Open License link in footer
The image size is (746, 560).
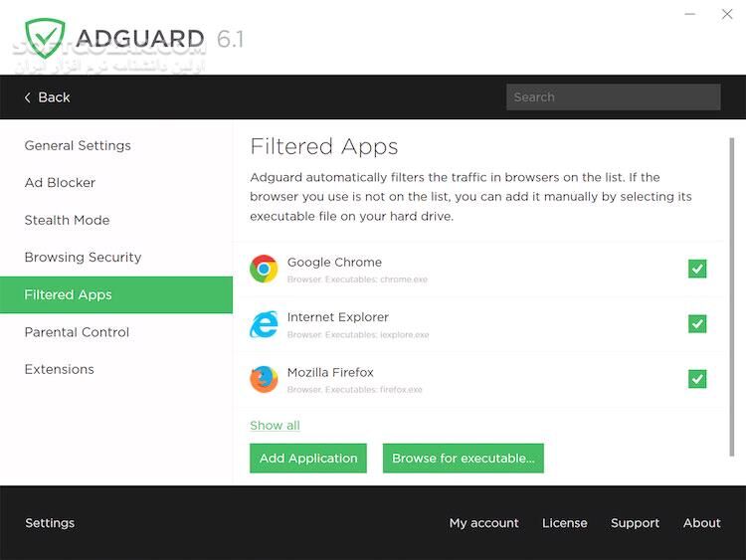565,523
